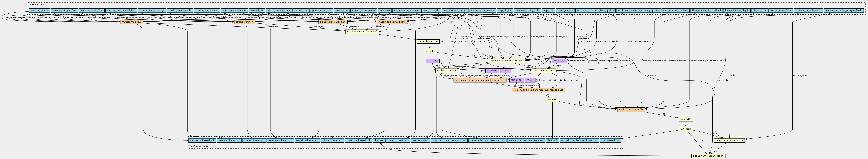Click variants_to_table_genotype_fields input node
This screenshot has height=159, width=868.
tap(844, 10)
